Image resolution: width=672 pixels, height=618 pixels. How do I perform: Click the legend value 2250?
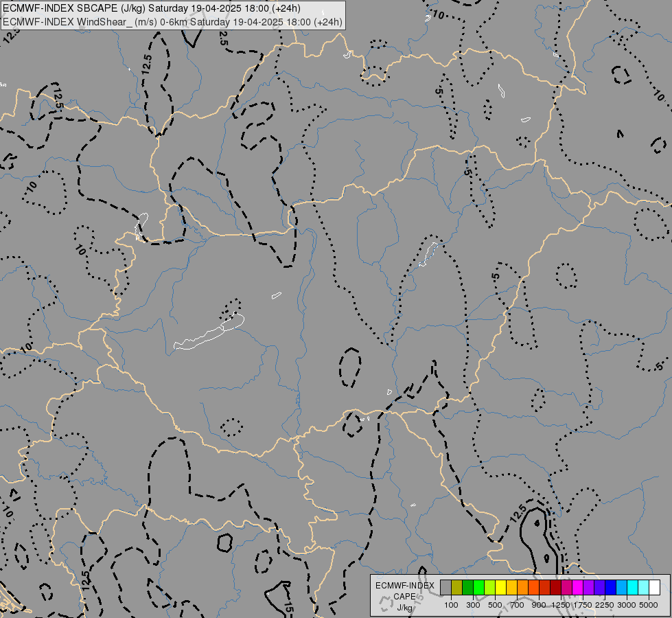click(605, 605)
